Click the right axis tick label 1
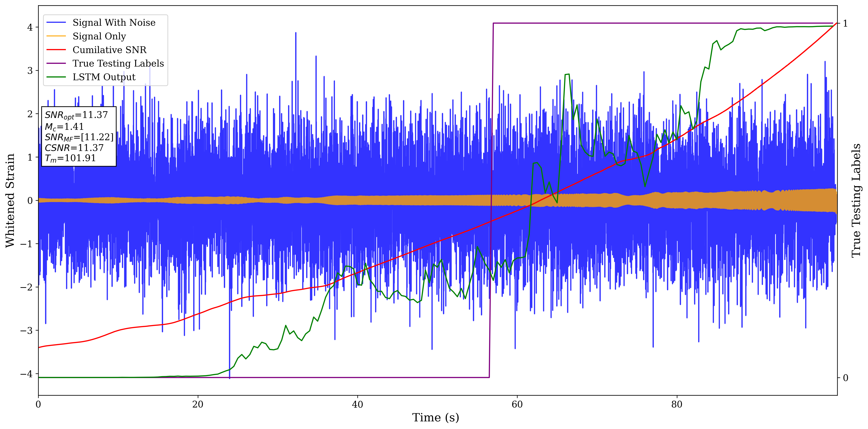Viewport: 868px width, 429px height. 845,23
